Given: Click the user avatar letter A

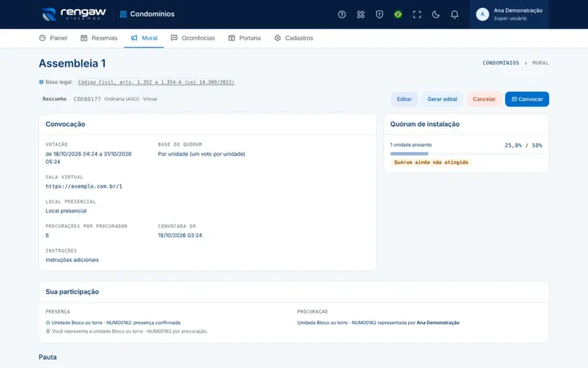Looking at the screenshot, I should (482, 15).
